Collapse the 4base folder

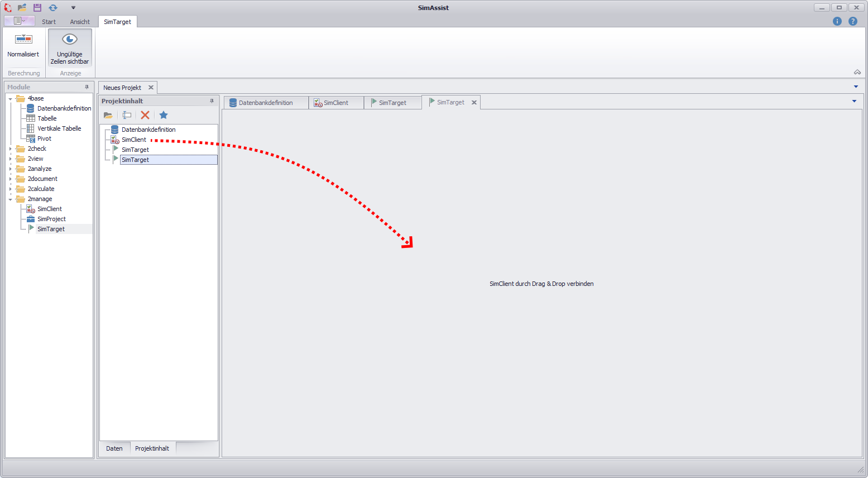10,99
